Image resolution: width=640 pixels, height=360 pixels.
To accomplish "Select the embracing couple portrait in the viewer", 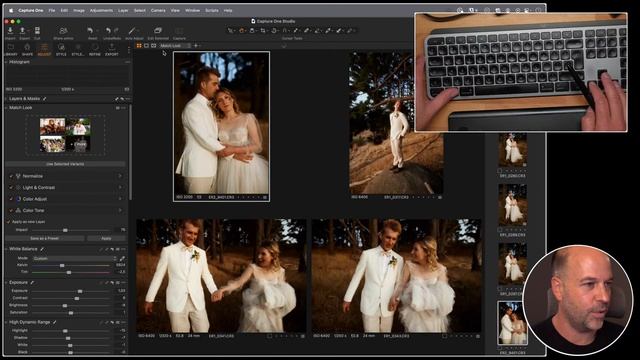I will point(221,123).
